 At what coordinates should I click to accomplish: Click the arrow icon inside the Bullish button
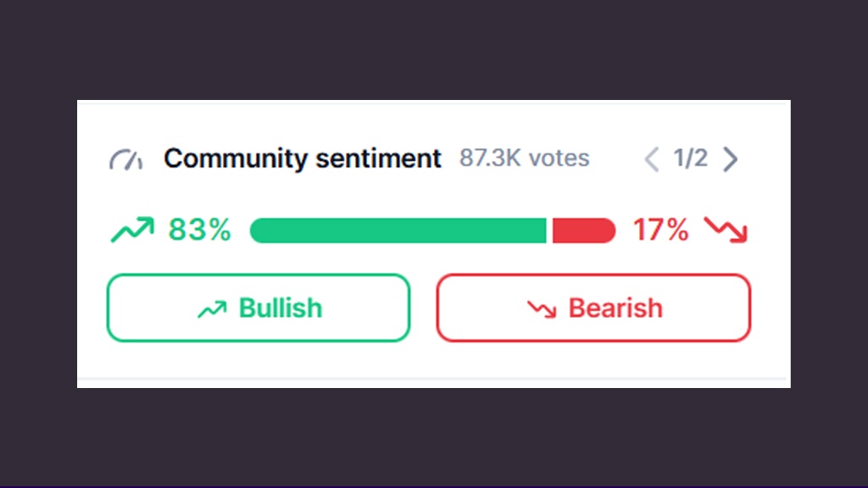212,309
